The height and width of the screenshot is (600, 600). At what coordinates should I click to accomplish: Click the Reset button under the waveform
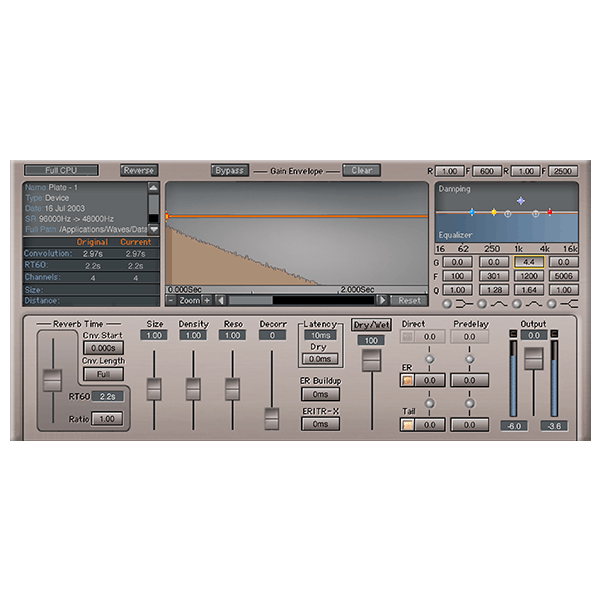(x=409, y=300)
